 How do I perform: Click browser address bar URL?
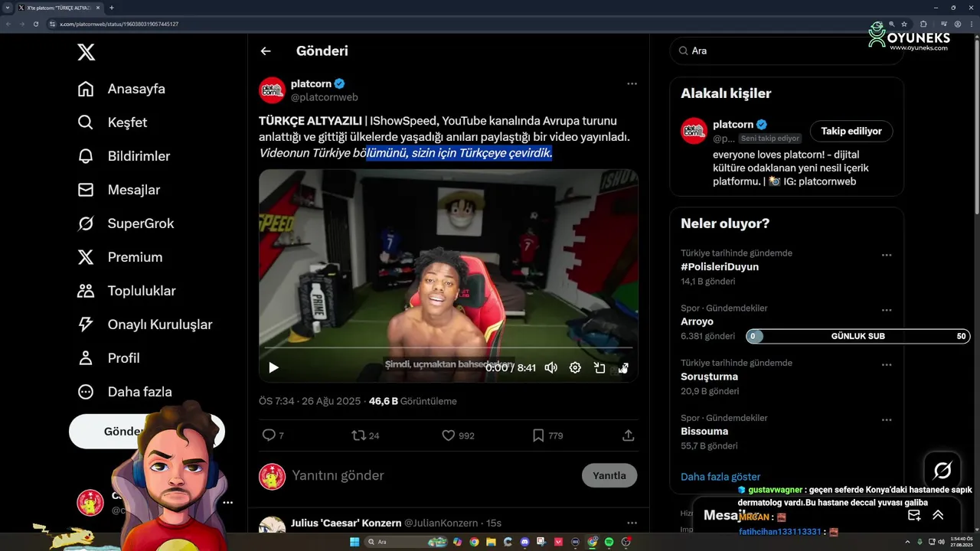(x=119, y=24)
